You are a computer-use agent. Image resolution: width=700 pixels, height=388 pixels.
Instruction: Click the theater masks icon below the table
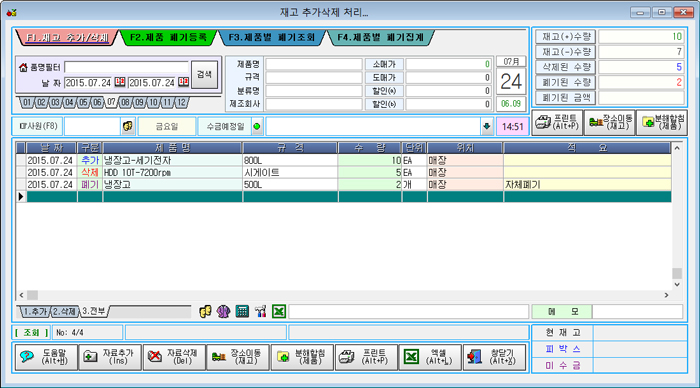click(205, 311)
